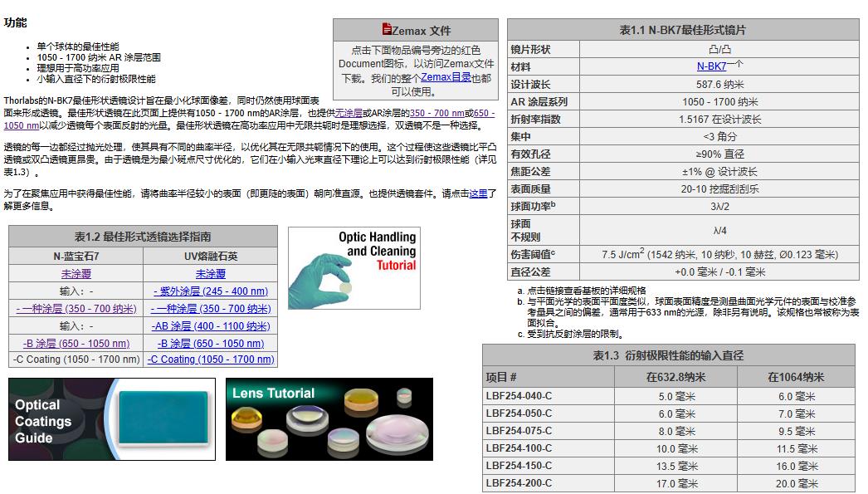The height and width of the screenshot is (494, 868).
Task: Open N-BK7 -B 涂层 (650 - 1050 nm) link
Action: tap(76, 344)
